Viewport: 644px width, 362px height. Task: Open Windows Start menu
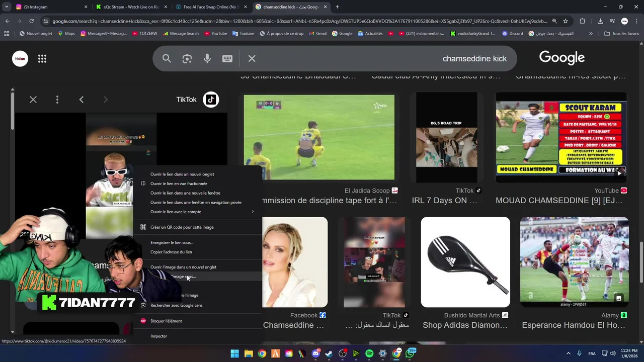(235, 353)
